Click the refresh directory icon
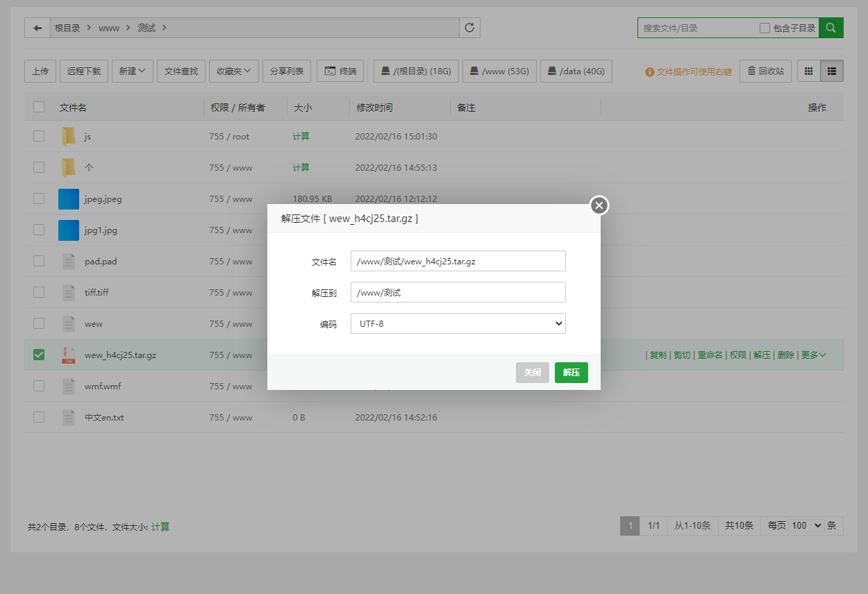 coord(469,28)
